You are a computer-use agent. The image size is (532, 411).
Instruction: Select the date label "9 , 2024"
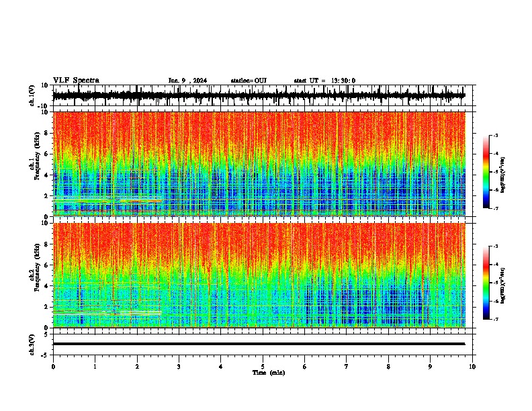coord(194,81)
